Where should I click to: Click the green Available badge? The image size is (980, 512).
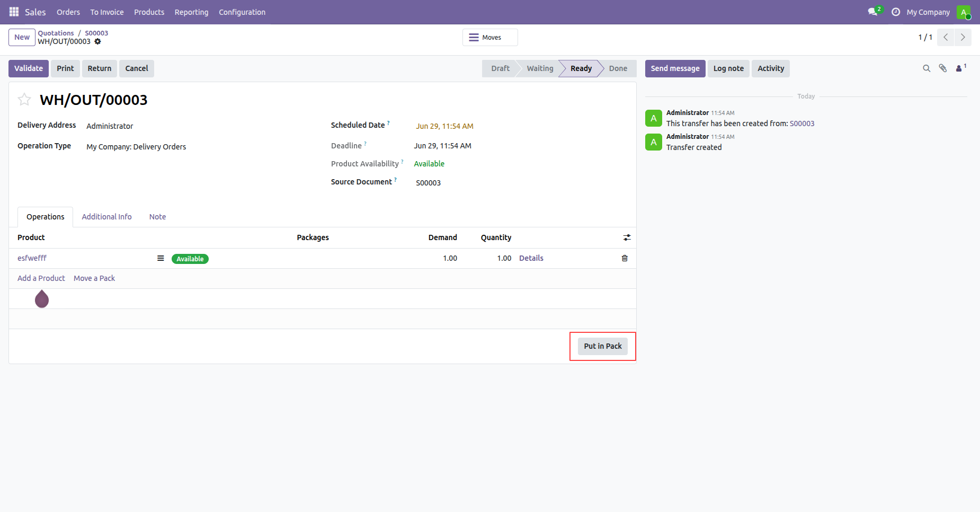(190, 259)
